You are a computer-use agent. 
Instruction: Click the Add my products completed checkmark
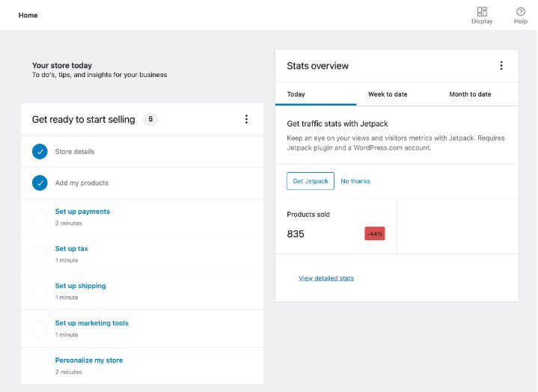tap(40, 183)
